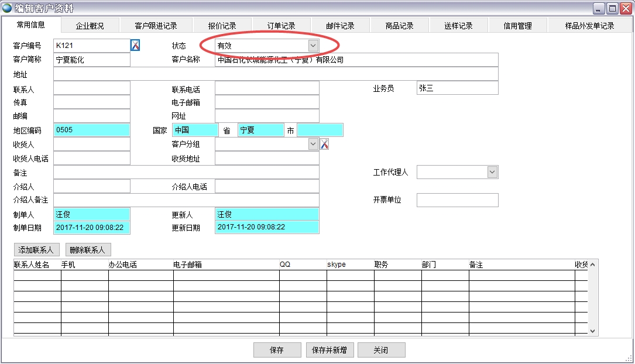Click the globe app icon in title bar
The image size is (635, 364).
click(7, 8)
